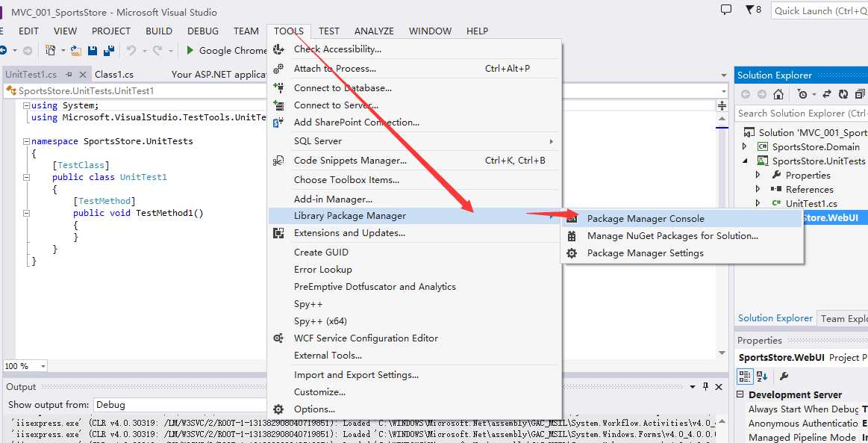The image size is (868, 443).
Task: Click Package Manager Settings gear icon
Action: (x=572, y=253)
